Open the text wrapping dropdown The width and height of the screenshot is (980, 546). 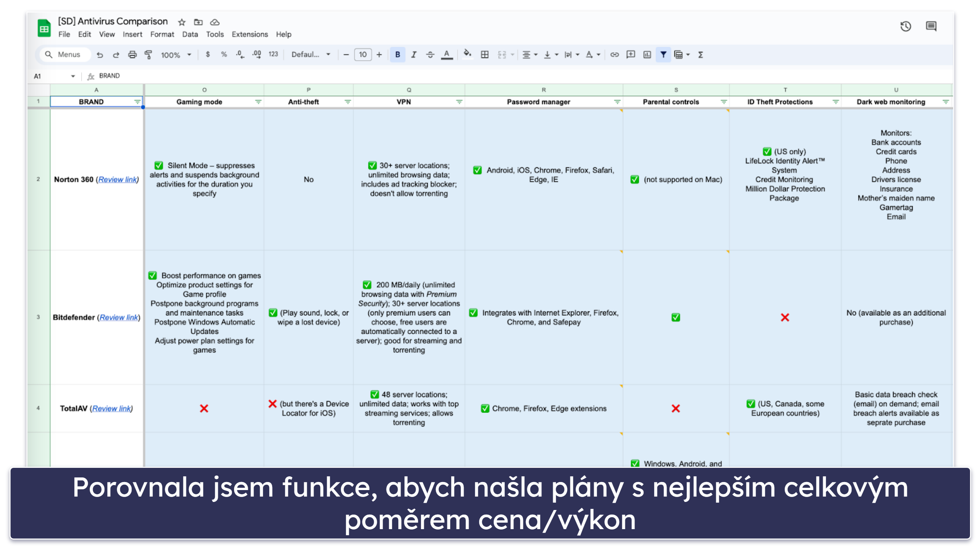pos(572,55)
